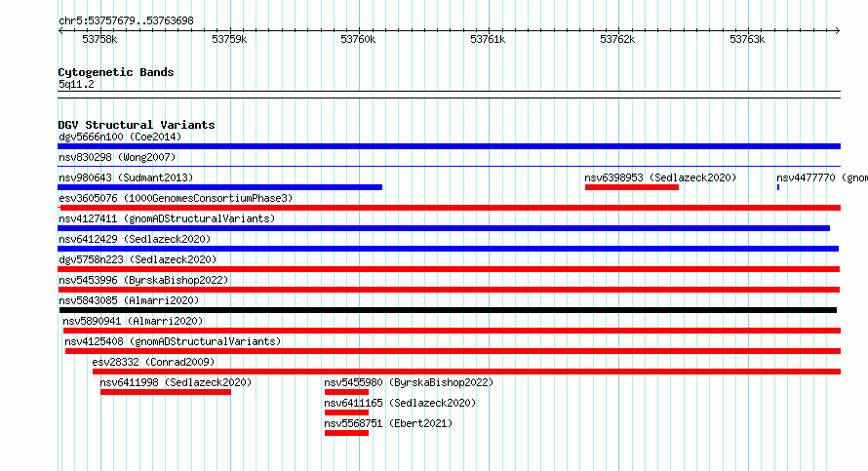Screen dimensions: 868x471
Task: Click the red nsv5455980 variant bar
Action: tap(346, 392)
